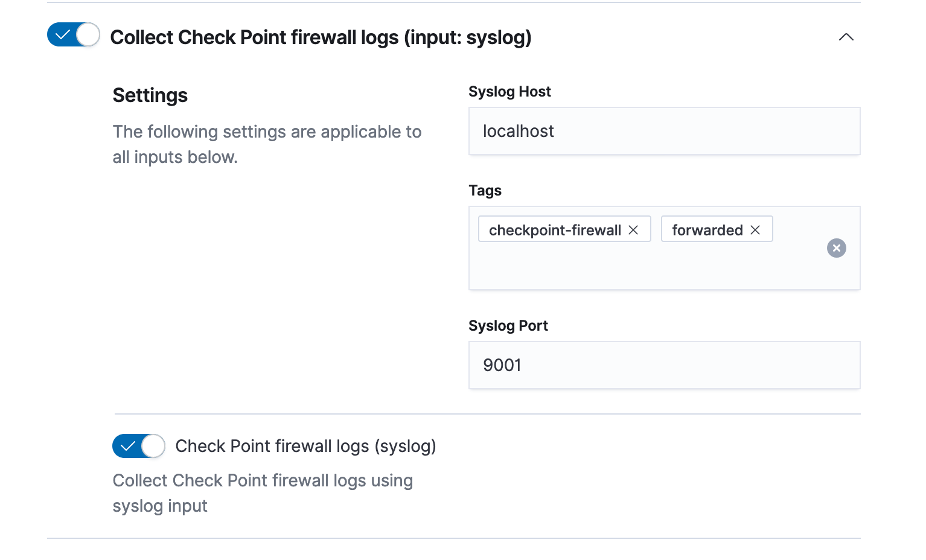Image resolution: width=926 pixels, height=560 pixels.
Task: Remove the checkpoint-firewall tag
Action: click(633, 230)
